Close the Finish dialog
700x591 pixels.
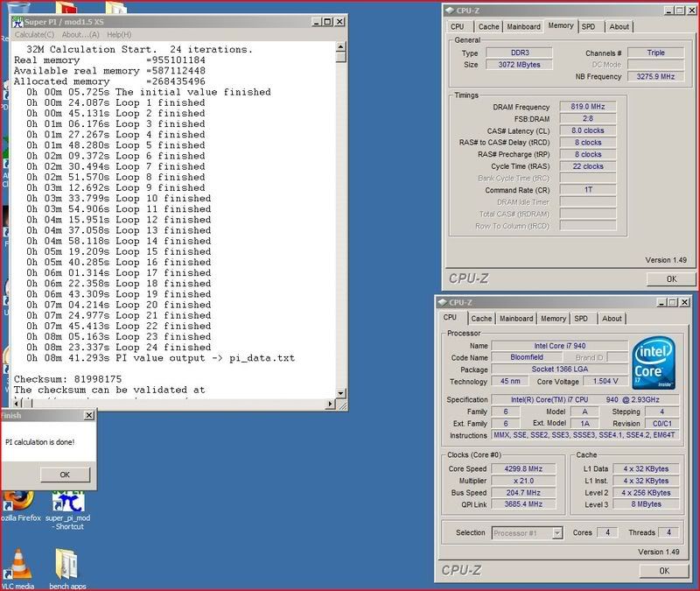89,415
